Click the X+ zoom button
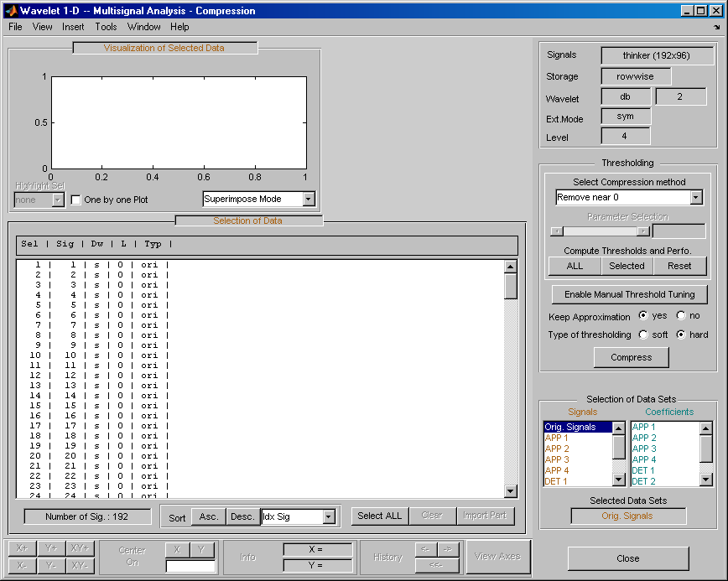 (22, 548)
